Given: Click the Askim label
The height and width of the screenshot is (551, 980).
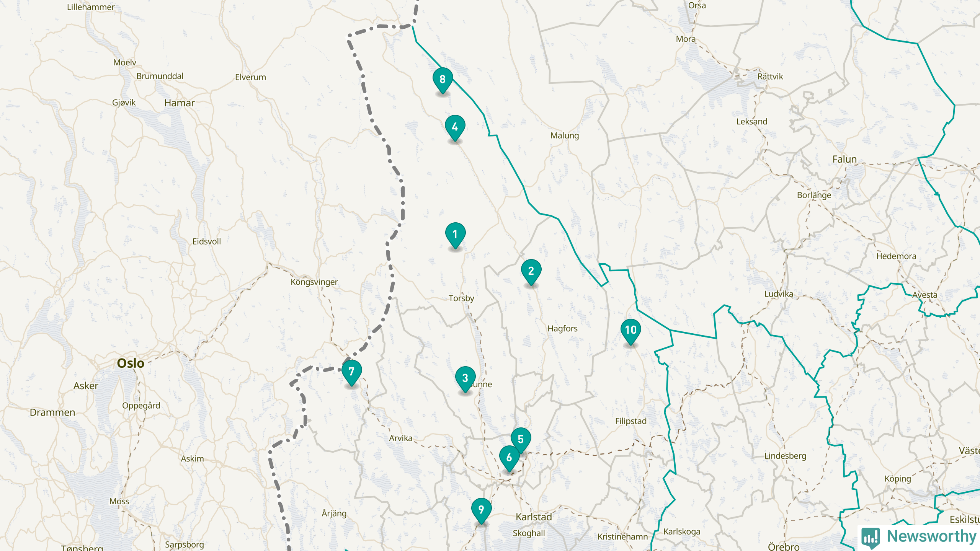Looking at the screenshot, I should [x=192, y=458].
